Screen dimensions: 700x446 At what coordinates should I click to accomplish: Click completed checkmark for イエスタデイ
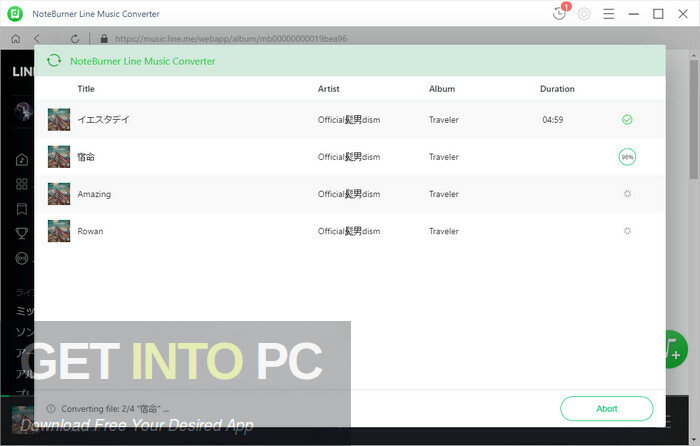(627, 120)
